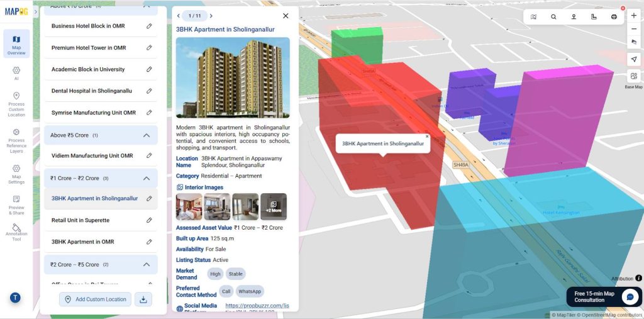The width and height of the screenshot is (644, 319).
Task: Select Business Hotel Block in OMR
Action: (x=88, y=26)
